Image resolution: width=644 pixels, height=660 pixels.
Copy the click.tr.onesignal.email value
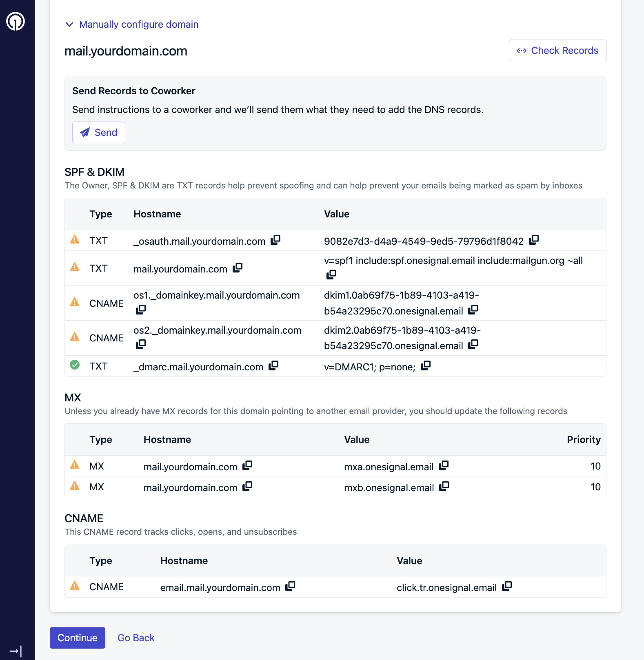tap(507, 586)
